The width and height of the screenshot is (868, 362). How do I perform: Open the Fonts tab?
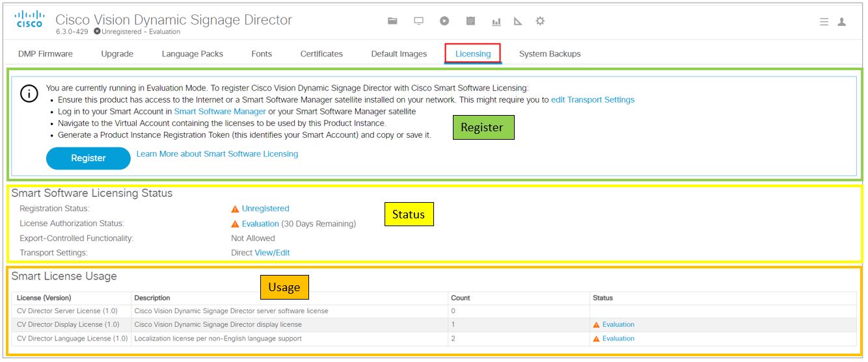[262, 54]
